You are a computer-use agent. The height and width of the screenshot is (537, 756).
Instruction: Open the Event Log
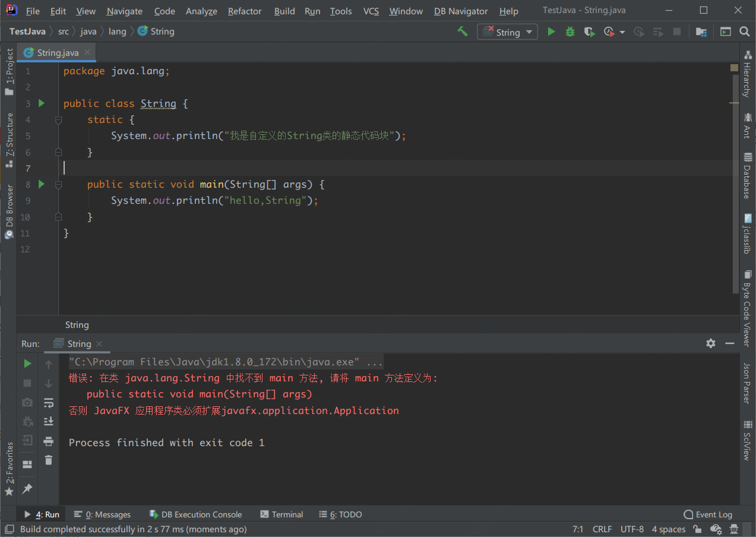(x=708, y=514)
